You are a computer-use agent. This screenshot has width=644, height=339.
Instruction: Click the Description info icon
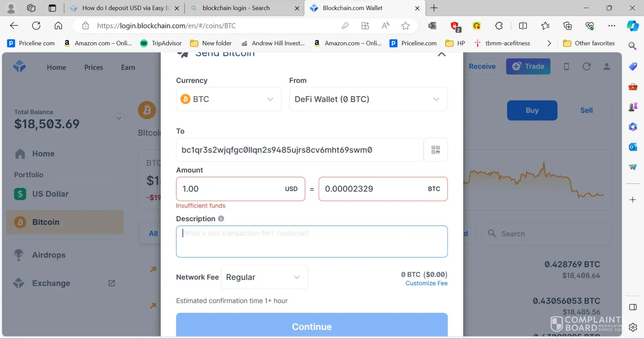(221, 218)
